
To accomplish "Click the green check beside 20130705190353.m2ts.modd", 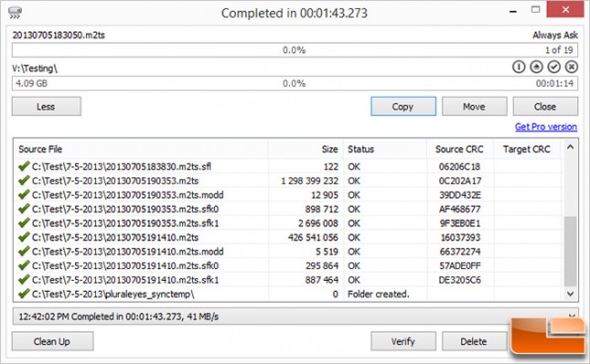I will coord(24,195).
